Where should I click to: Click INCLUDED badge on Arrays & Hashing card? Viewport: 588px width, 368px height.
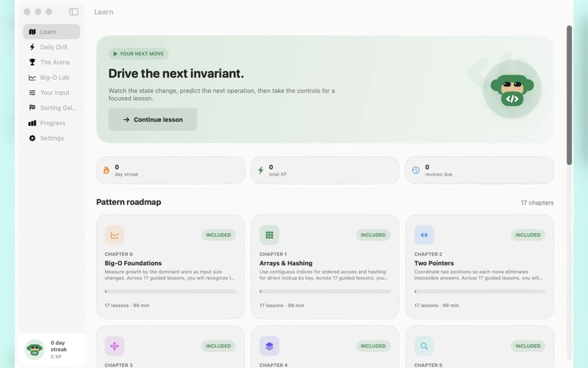coord(373,235)
